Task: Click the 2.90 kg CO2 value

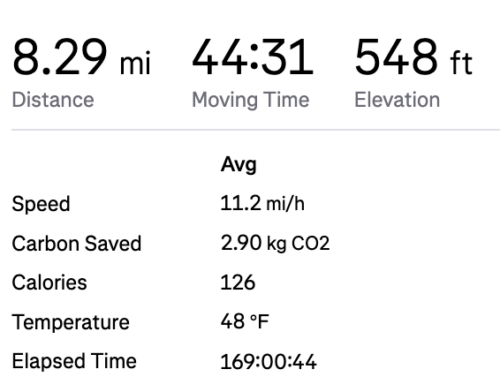Action: pos(275,243)
